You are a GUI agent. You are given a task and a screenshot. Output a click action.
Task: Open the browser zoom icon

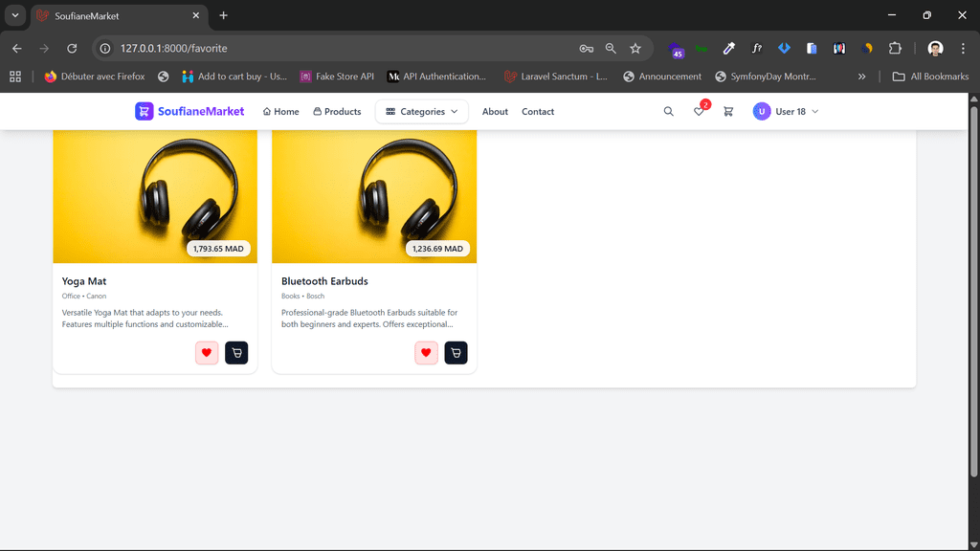click(611, 48)
